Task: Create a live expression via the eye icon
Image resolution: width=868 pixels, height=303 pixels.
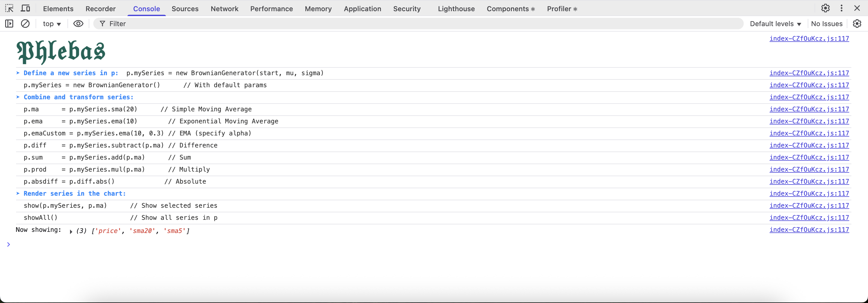Action: pos(78,24)
